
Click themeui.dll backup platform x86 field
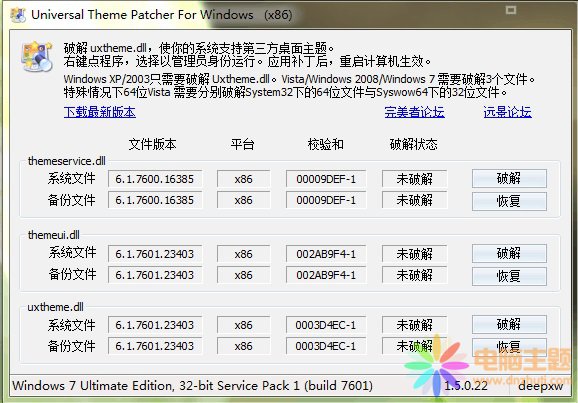coord(244,275)
